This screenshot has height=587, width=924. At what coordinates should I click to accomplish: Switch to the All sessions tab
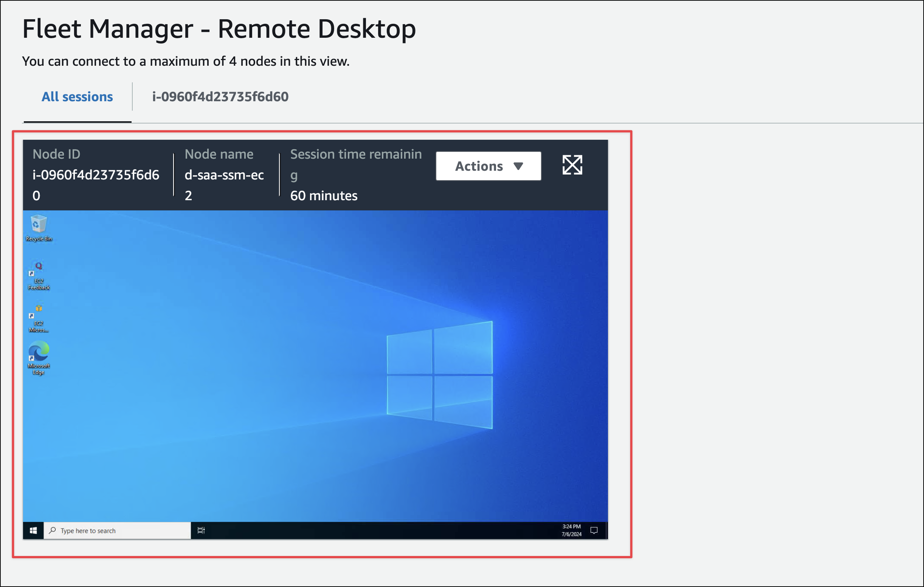(77, 97)
